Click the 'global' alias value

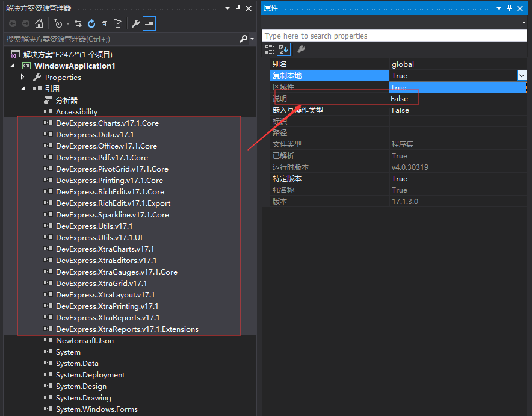(403, 64)
